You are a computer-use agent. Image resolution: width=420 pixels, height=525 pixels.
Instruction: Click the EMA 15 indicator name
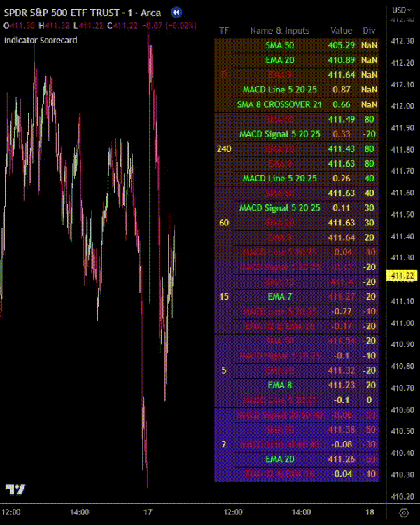[280, 282]
